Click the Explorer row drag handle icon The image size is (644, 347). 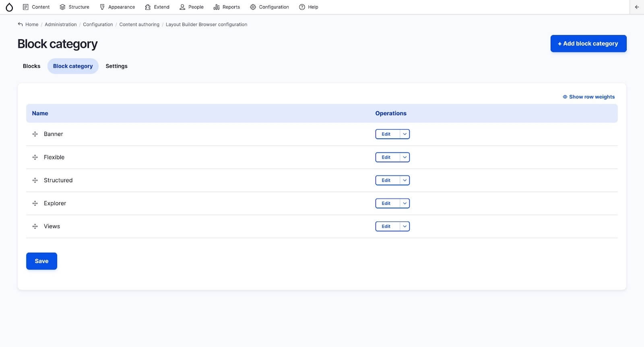pyautogui.click(x=35, y=204)
